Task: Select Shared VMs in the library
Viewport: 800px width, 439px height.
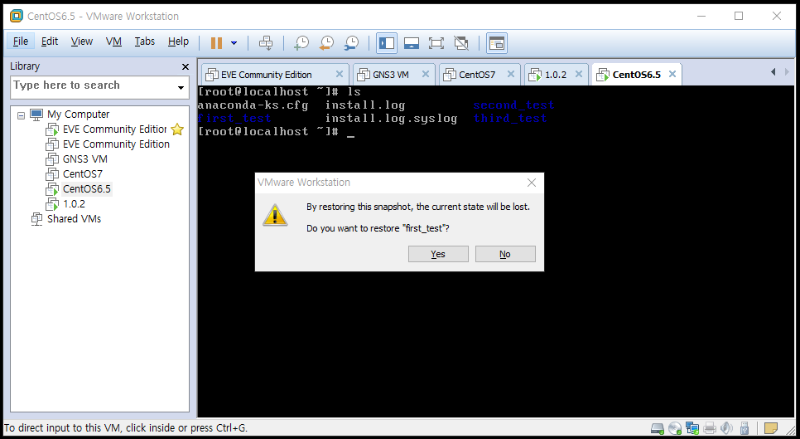Action: pos(74,218)
